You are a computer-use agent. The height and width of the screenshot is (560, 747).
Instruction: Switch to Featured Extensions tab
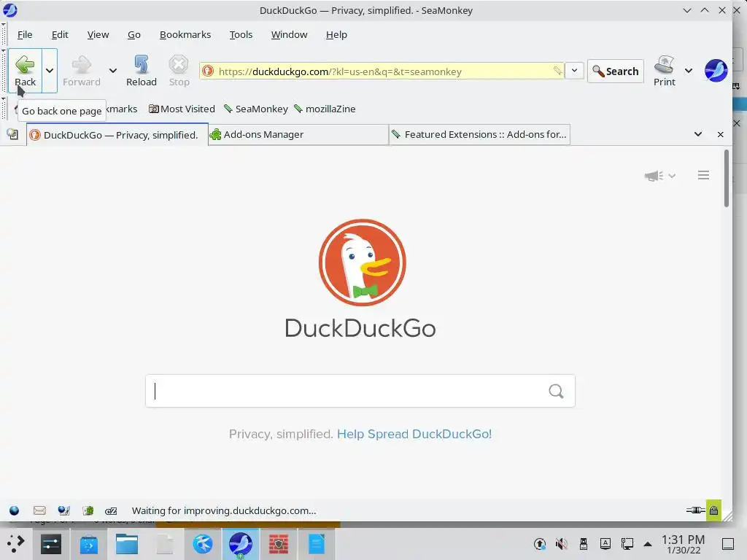coord(480,135)
